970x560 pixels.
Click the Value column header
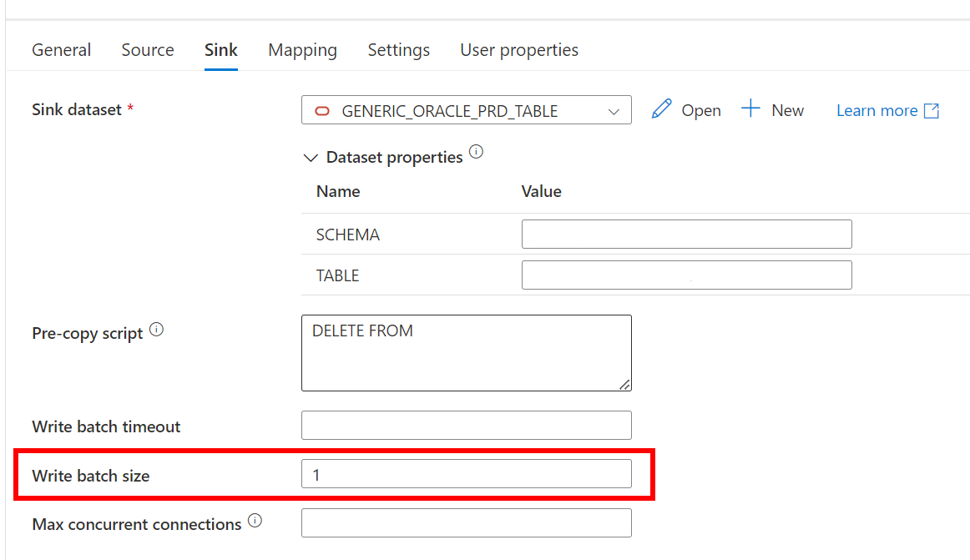(x=541, y=192)
